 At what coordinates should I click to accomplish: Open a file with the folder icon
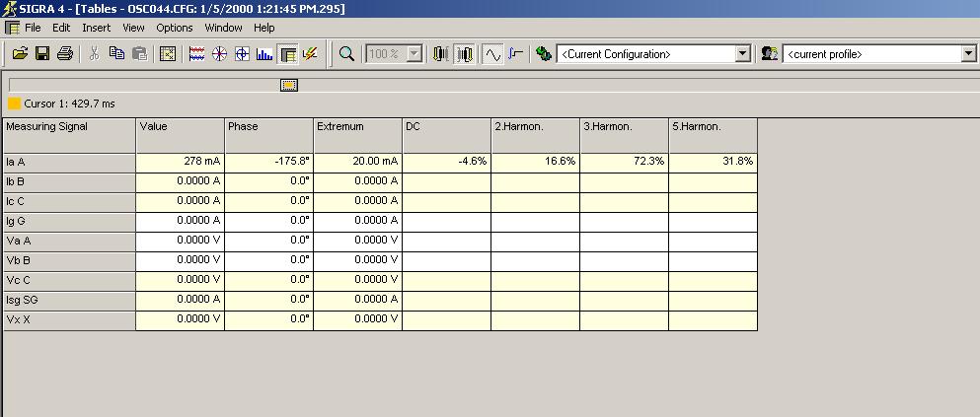tap(20, 53)
